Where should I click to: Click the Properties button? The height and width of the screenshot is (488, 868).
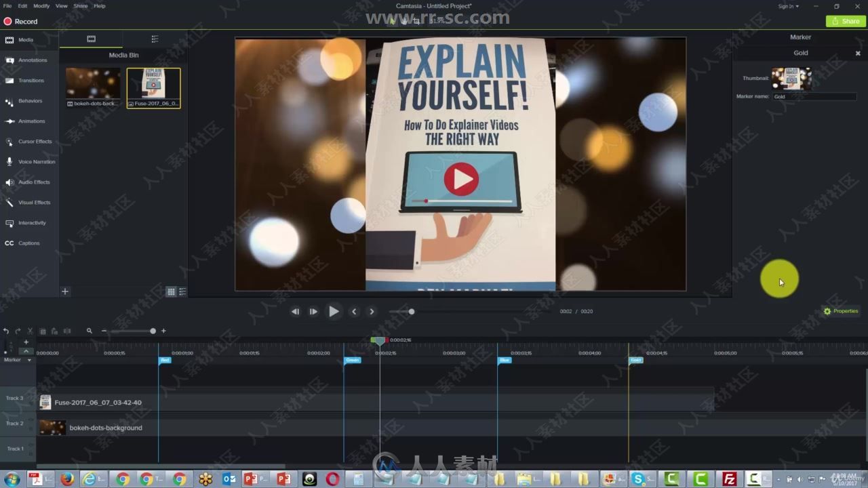pyautogui.click(x=841, y=311)
